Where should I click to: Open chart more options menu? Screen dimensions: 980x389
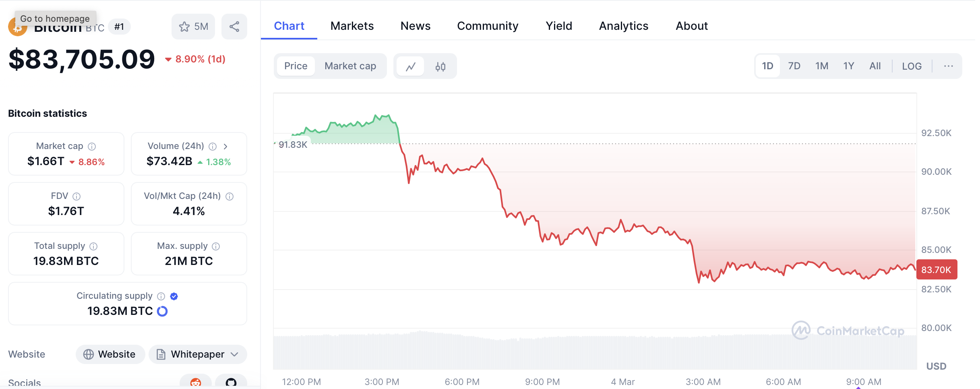[x=948, y=66]
